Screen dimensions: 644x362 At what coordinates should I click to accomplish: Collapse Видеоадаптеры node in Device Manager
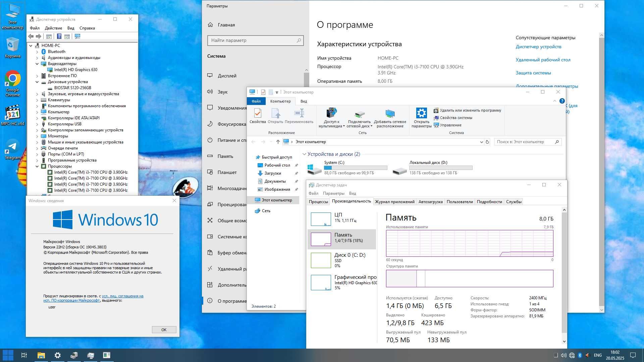pyautogui.click(x=37, y=64)
